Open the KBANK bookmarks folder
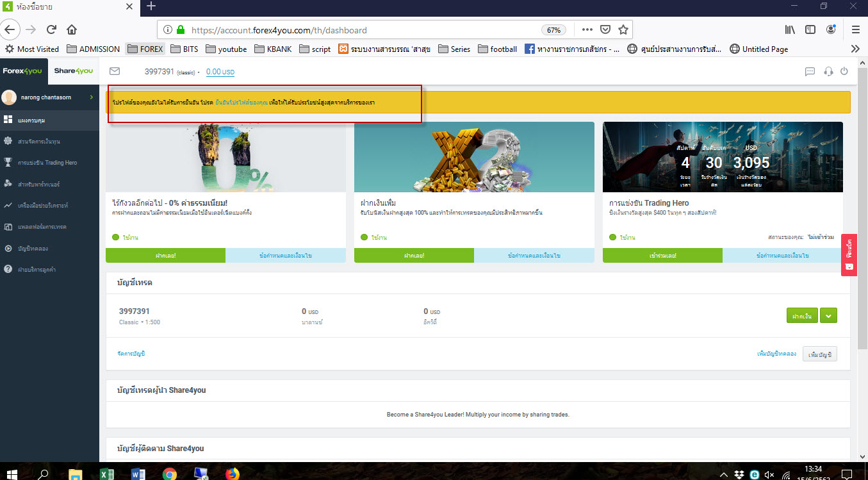The image size is (868, 480). pos(273,49)
